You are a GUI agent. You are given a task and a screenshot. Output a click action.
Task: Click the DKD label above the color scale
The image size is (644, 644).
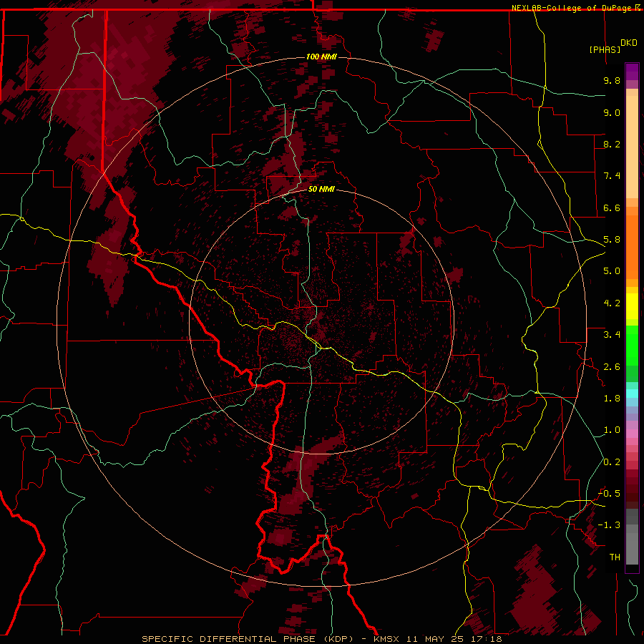pyautogui.click(x=629, y=43)
